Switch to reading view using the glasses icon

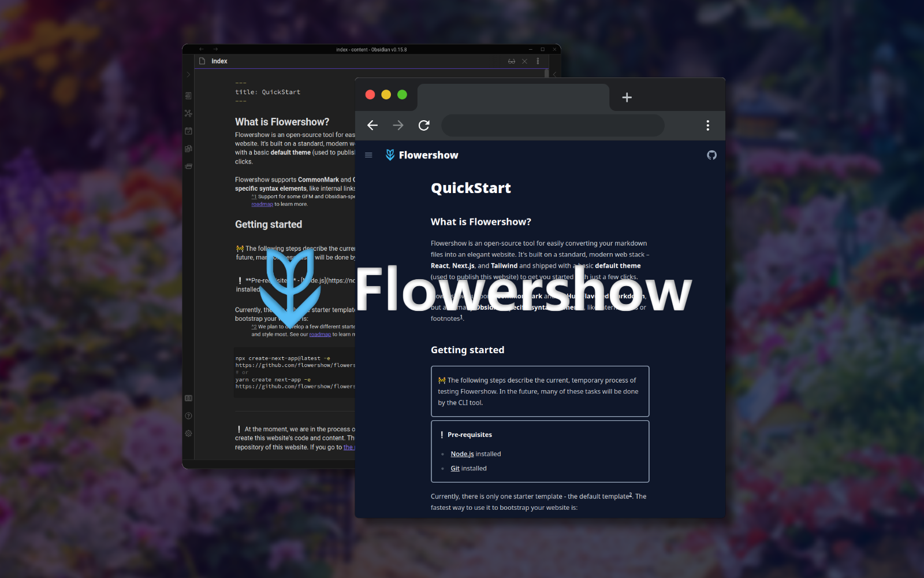click(512, 61)
